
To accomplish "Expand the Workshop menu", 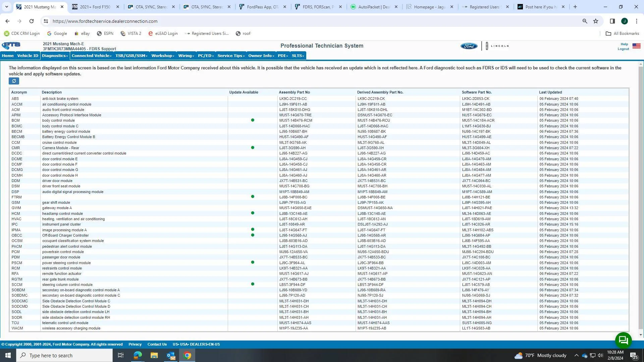I will coord(163,56).
